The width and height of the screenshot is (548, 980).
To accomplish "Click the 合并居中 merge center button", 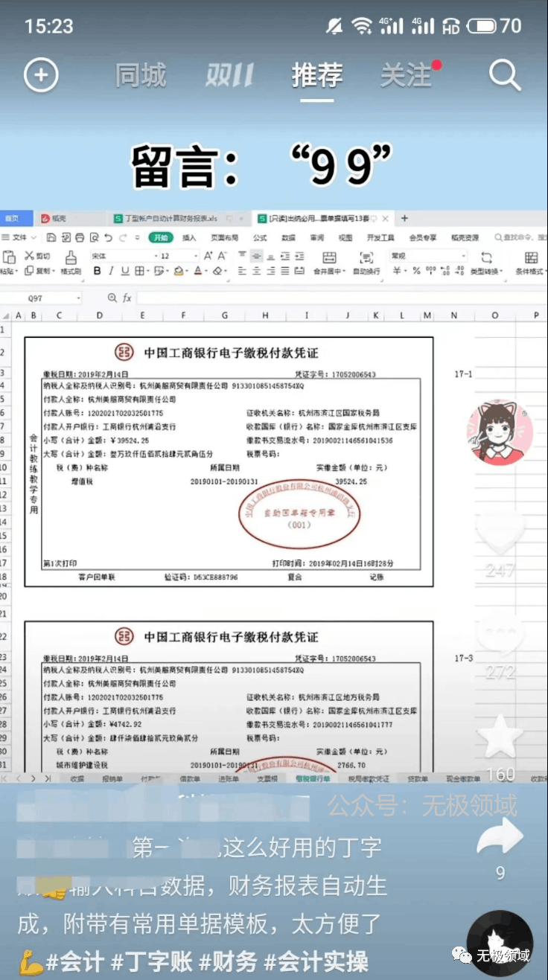I will click(x=329, y=263).
